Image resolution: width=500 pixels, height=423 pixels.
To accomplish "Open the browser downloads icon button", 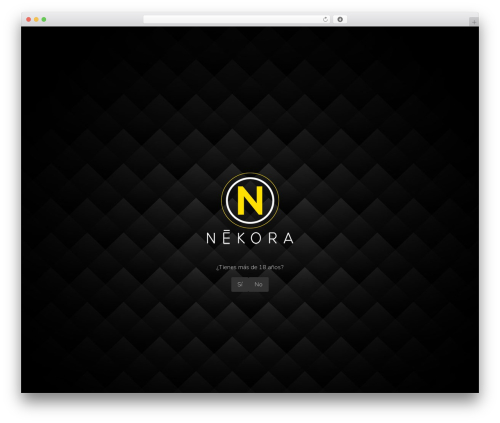I will pyautogui.click(x=340, y=19).
